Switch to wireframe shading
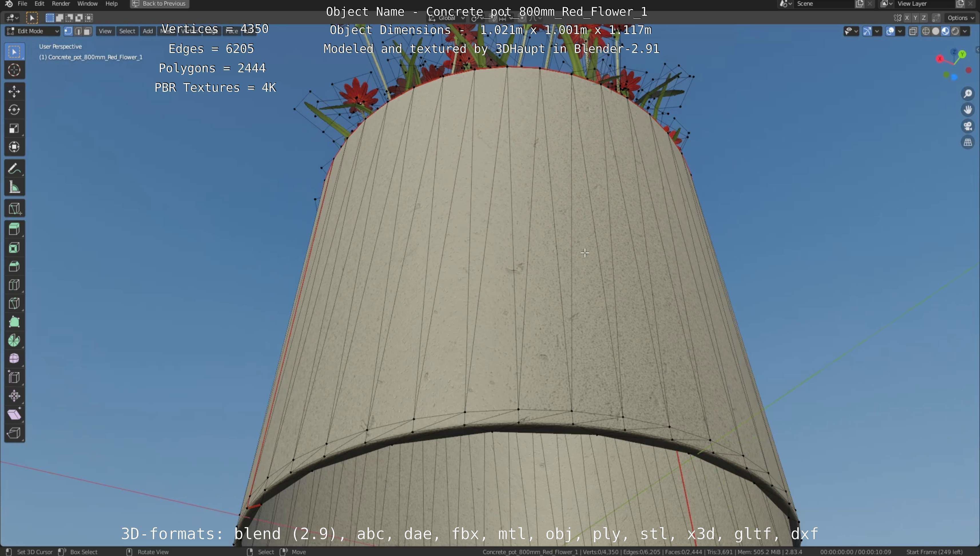980x556 pixels. click(926, 31)
